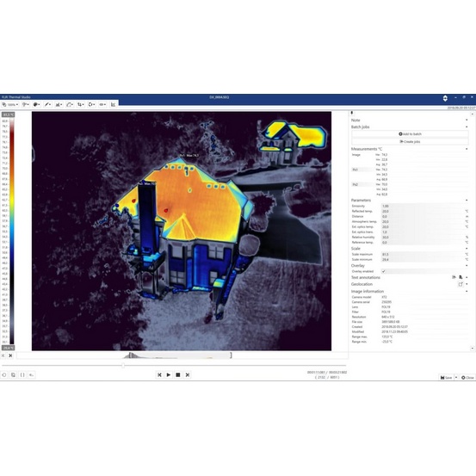The width and height of the screenshot is (476, 476).
Task: Open the color palette tool dropdown
Action: pyautogui.click(x=36, y=104)
